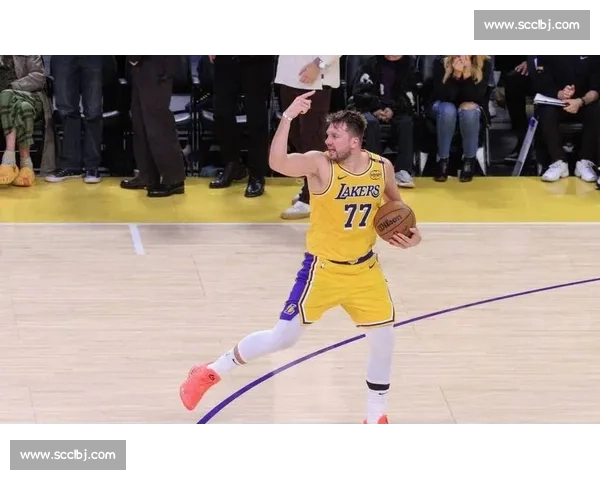The width and height of the screenshot is (600, 480).
Task: Click the LAKERS text on the jersey
Action: point(357,190)
